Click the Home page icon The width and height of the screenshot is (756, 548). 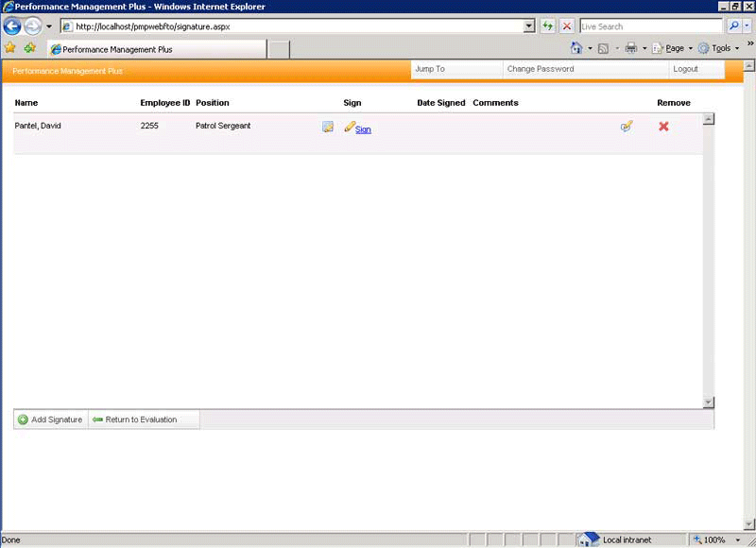click(x=576, y=48)
